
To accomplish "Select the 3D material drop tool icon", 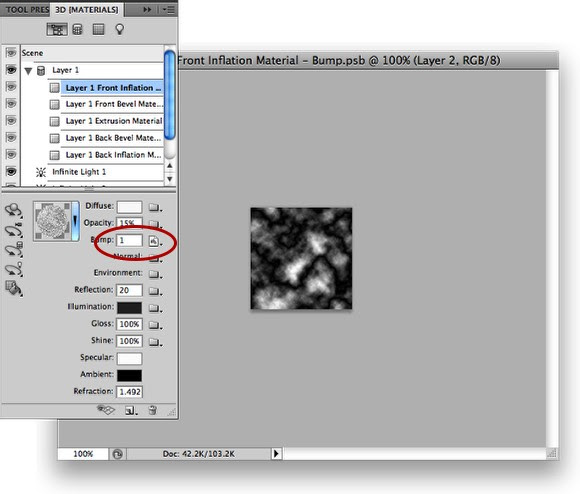I will click(x=14, y=288).
